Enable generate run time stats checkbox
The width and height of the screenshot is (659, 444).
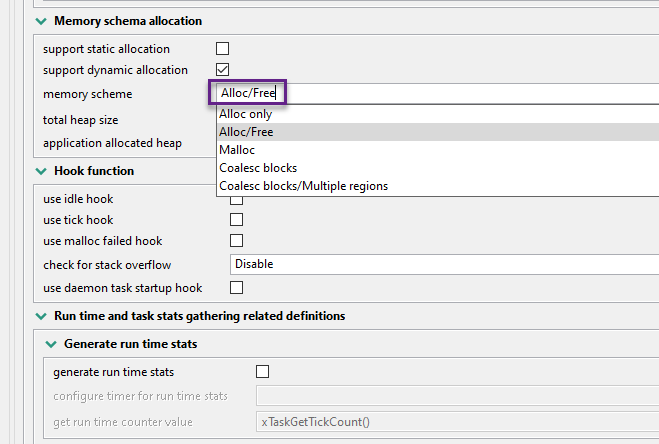263,373
